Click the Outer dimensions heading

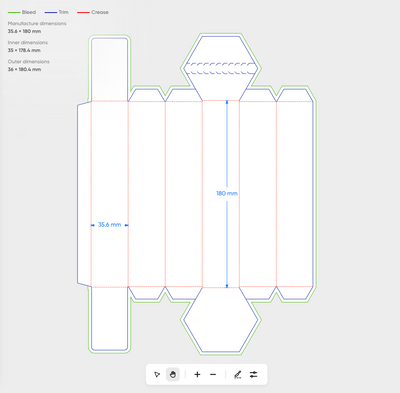point(29,62)
